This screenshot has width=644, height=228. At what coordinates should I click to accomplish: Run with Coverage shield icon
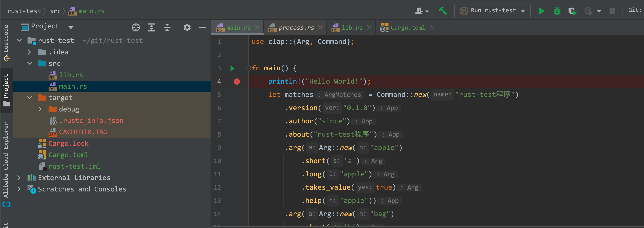click(573, 11)
